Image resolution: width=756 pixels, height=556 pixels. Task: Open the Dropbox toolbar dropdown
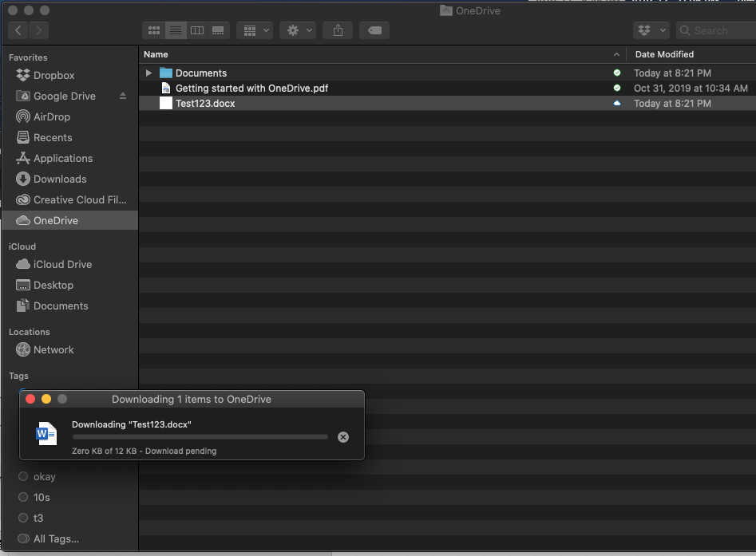(x=651, y=30)
